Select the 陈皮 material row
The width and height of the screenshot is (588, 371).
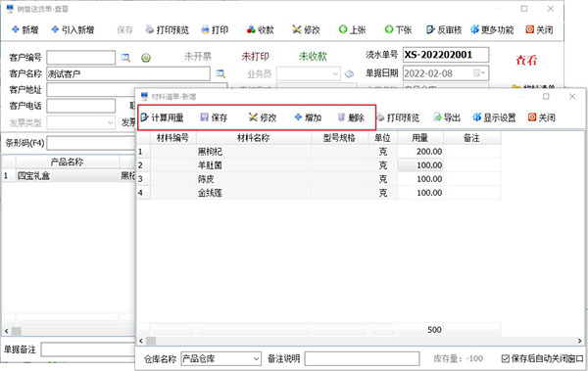tap(318, 179)
